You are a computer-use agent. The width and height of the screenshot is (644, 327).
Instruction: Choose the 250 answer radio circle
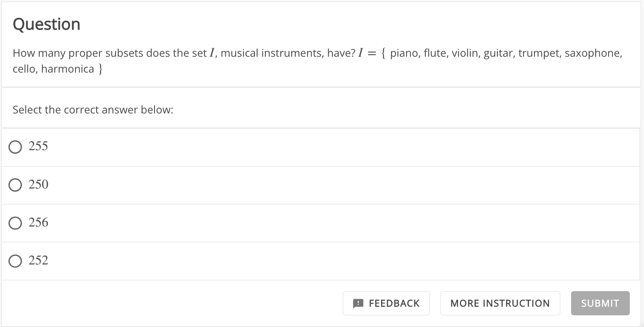(x=15, y=185)
